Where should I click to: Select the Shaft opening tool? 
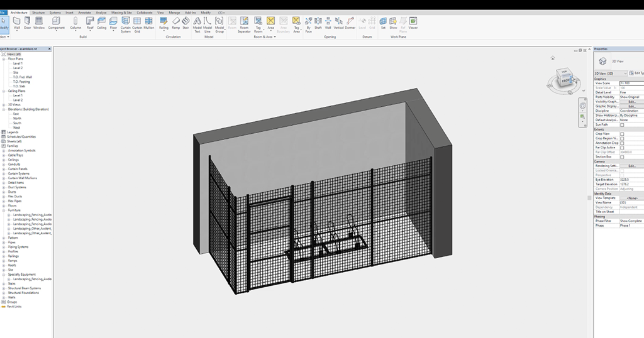tap(318, 23)
